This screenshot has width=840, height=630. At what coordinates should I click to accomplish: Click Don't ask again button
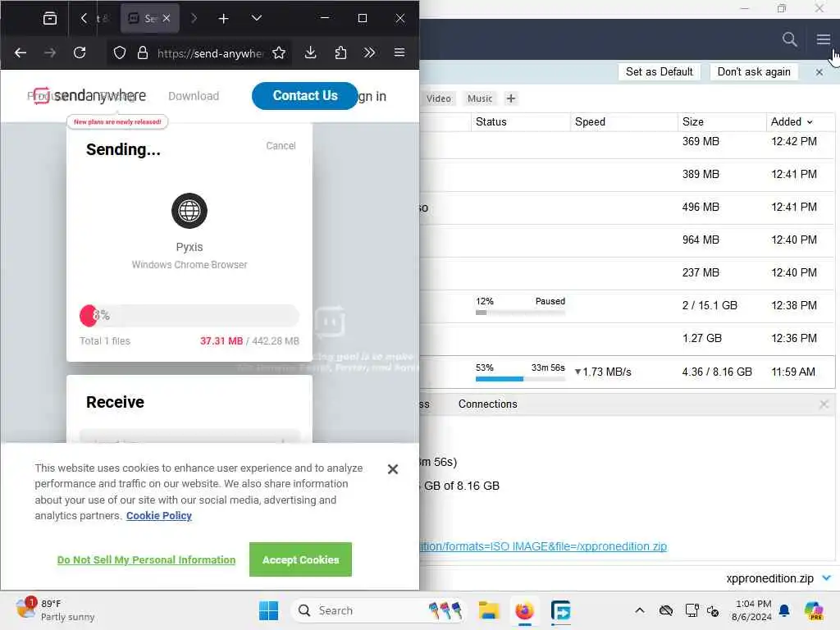click(753, 72)
